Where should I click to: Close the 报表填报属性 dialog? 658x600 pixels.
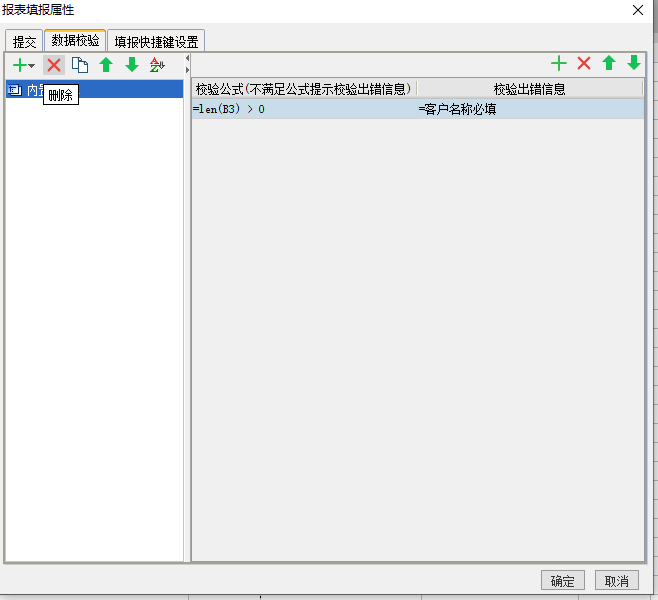coord(638,10)
